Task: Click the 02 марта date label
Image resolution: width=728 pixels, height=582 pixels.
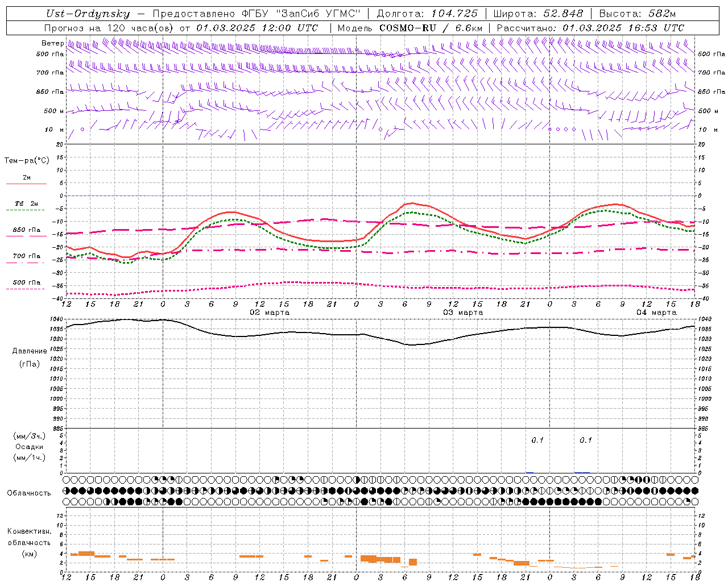Action: pos(270,313)
